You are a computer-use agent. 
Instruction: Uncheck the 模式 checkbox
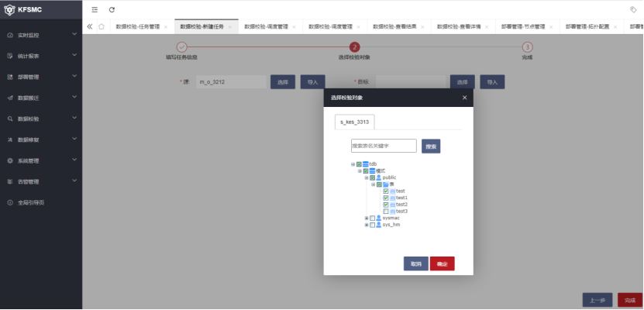[366, 170]
